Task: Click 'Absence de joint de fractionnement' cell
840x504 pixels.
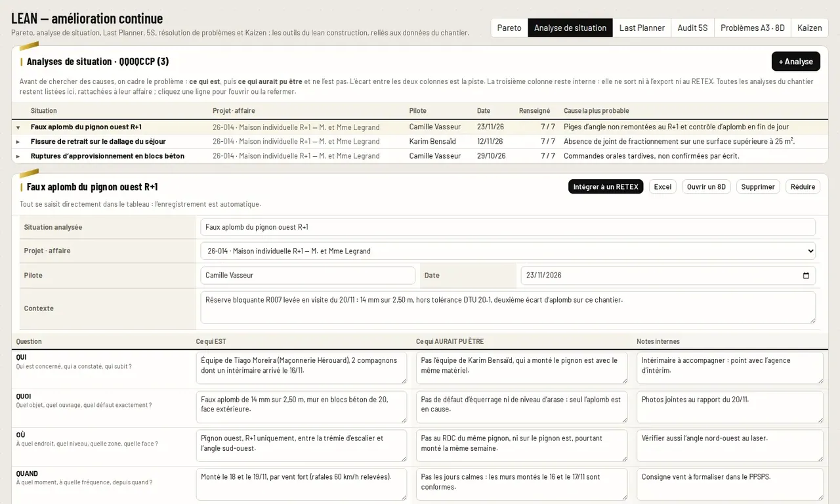Action: [x=679, y=141]
